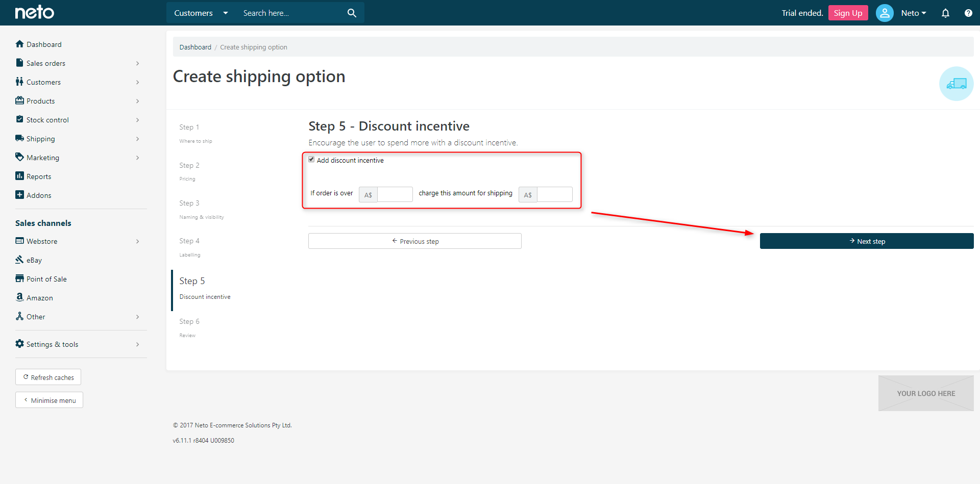Click the Sales orders document icon

point(19,63)
